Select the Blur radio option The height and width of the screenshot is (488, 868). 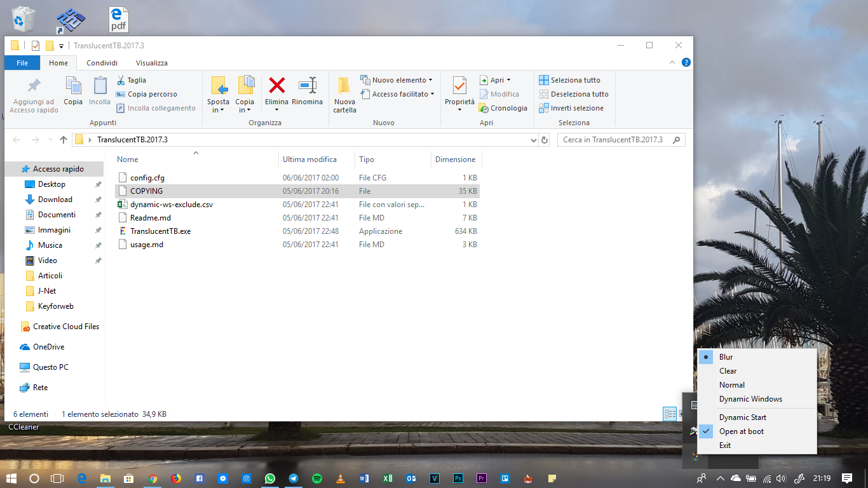tap(726, 357)
